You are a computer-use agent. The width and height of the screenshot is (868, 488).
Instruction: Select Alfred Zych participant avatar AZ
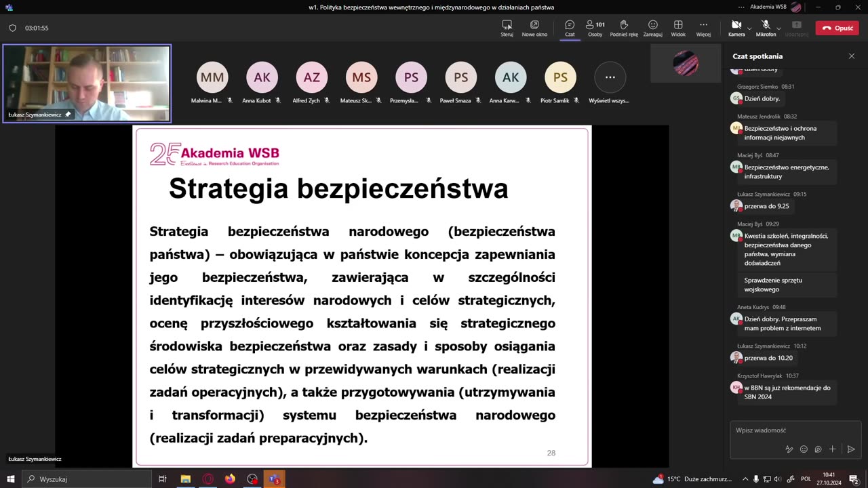point(311,77)
